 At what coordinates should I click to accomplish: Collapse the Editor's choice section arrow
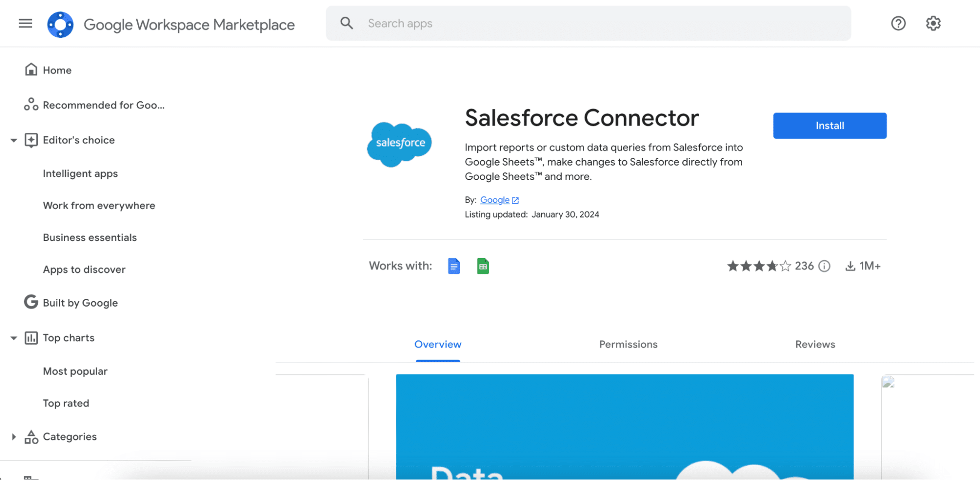tap(14, 141)
